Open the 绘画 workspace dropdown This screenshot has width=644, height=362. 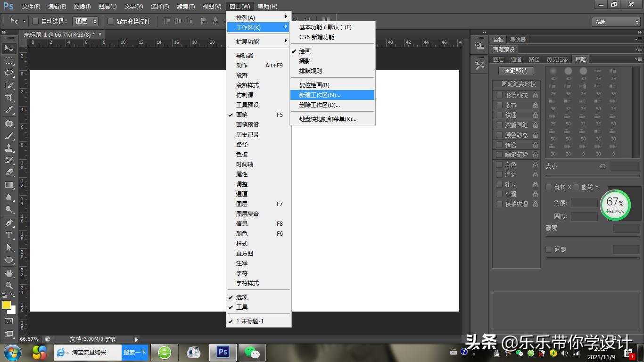click(x=616, y=22)
